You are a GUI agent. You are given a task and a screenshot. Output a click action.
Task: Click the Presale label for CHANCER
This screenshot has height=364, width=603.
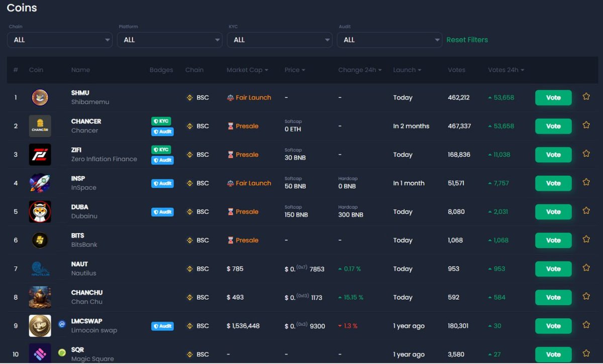pos(243,126)
